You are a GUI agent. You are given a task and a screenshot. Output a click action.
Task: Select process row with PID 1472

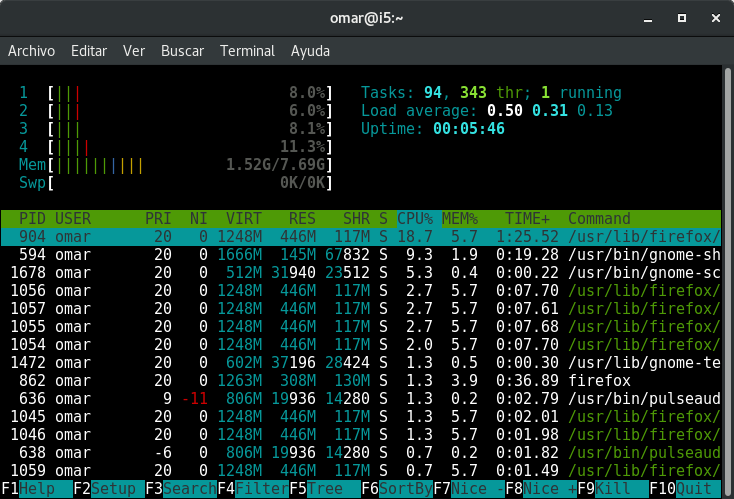361,362
